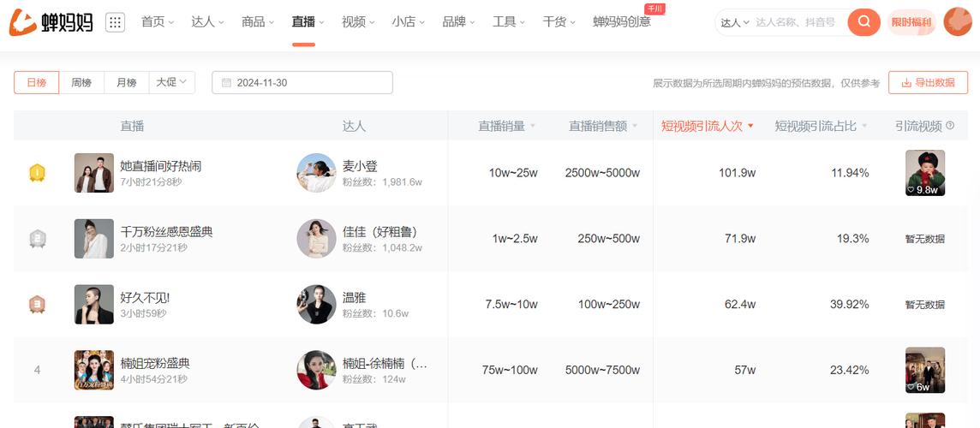Click 39.92% 引流占比 value

point(850,305)
